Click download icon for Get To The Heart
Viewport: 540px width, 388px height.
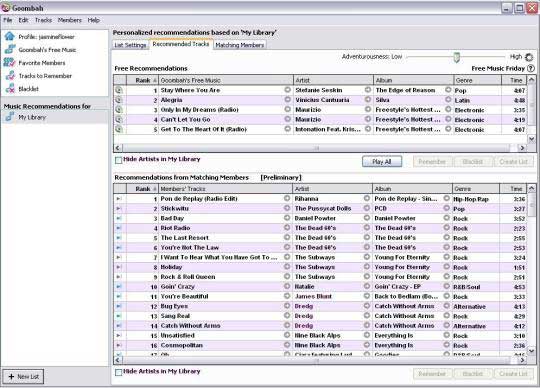(118, 129)
